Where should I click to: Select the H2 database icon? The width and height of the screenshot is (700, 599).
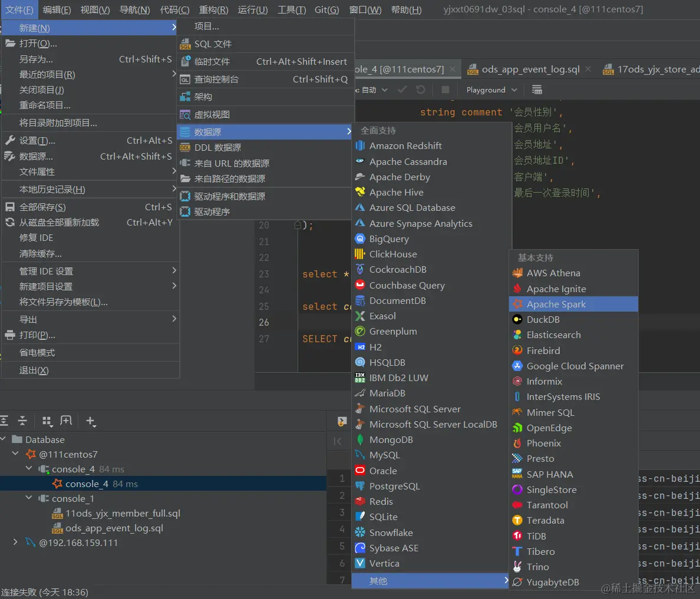(360, 347)
